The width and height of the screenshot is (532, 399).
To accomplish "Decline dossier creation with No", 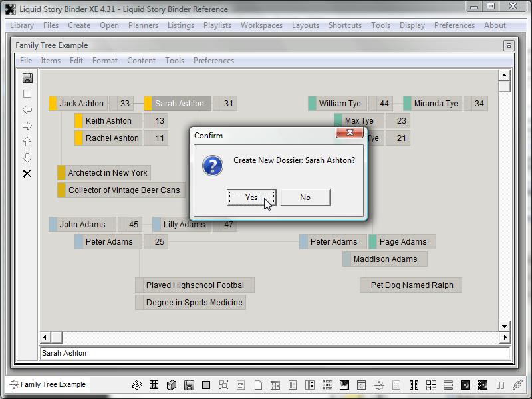I will click(305, 198).
